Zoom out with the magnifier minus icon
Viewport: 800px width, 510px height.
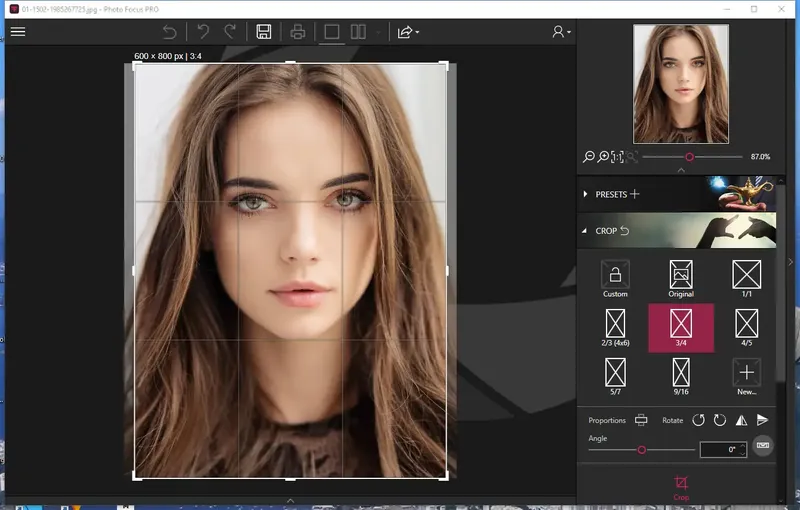coord(589,157)
